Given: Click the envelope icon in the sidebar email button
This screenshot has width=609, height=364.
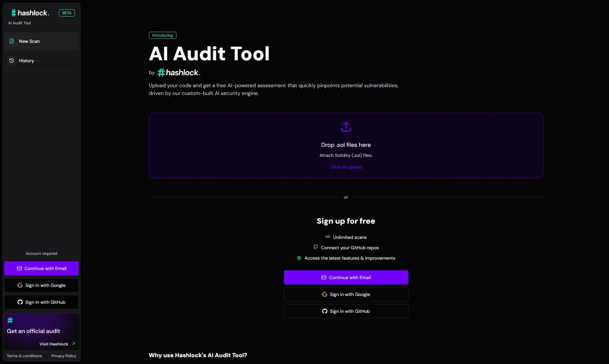Looking at the screenshot, I should [19, 268].
